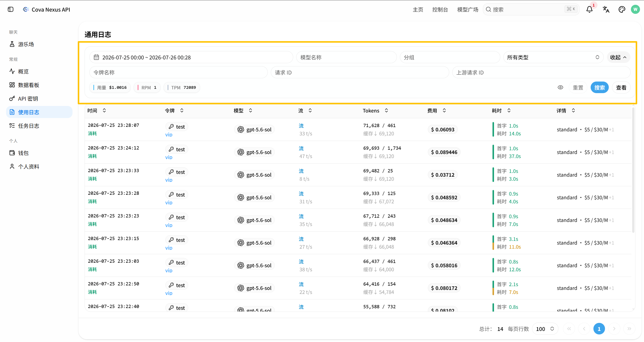
Task: Open the language translation switcher
Action: coord(606,9)
